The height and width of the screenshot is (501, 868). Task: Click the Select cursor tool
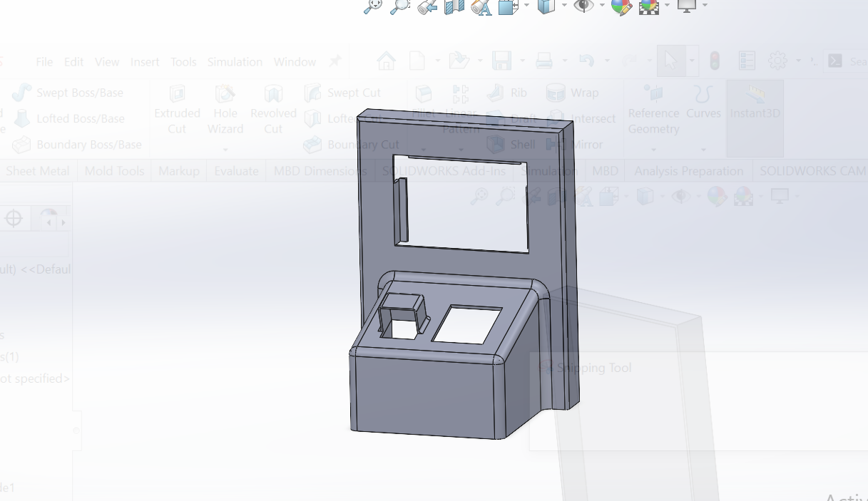[671, 61]
